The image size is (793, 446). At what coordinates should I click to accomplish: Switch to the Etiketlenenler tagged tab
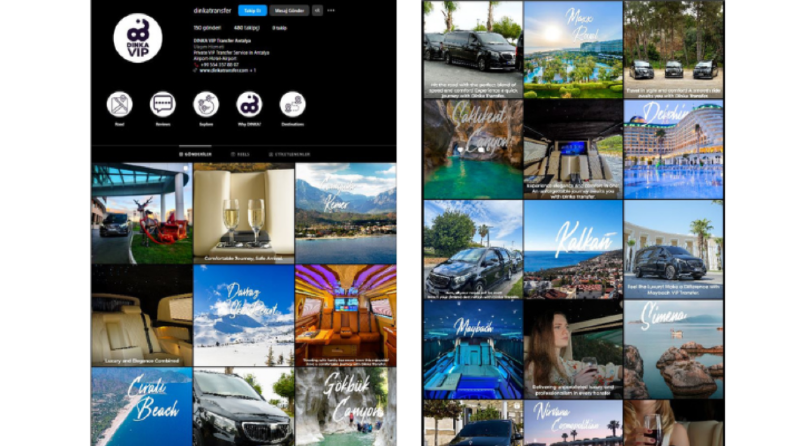[x=290, y=154]
